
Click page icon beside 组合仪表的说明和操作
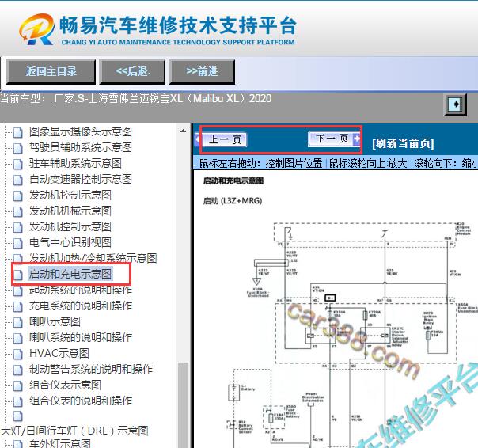(x=18, y=401)
